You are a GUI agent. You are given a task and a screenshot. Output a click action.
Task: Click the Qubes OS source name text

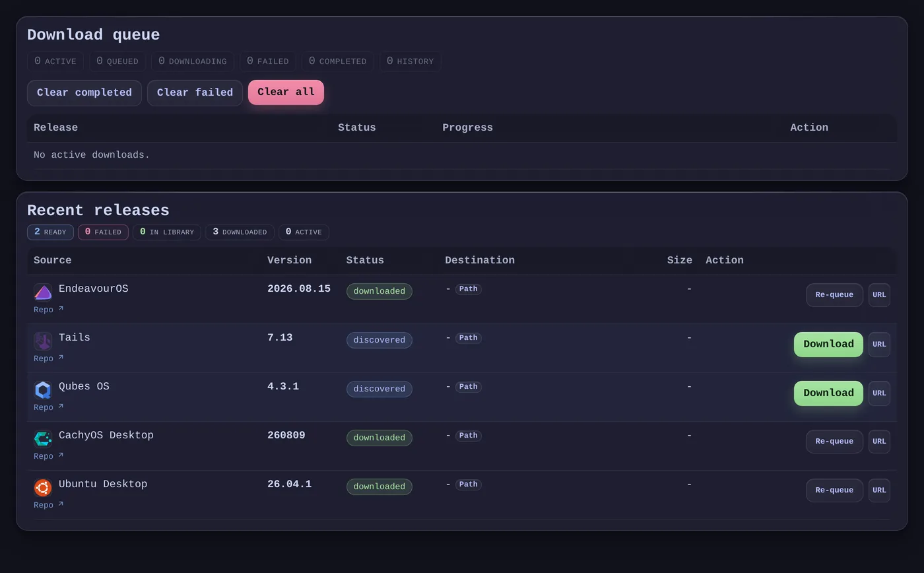[84, 386]
